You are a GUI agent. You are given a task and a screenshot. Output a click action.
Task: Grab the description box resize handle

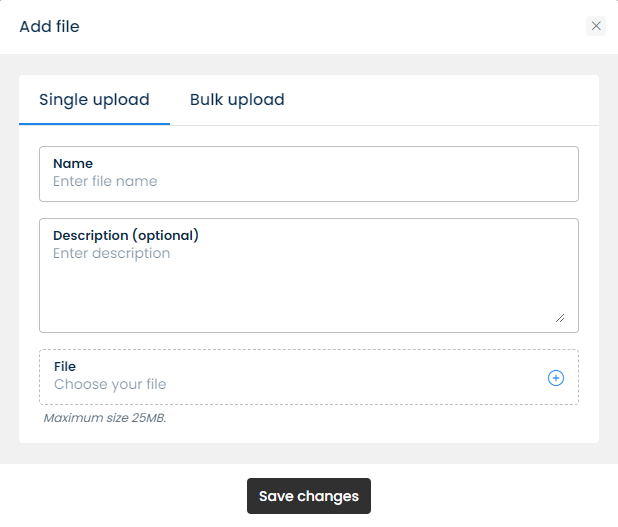(559, 318)
